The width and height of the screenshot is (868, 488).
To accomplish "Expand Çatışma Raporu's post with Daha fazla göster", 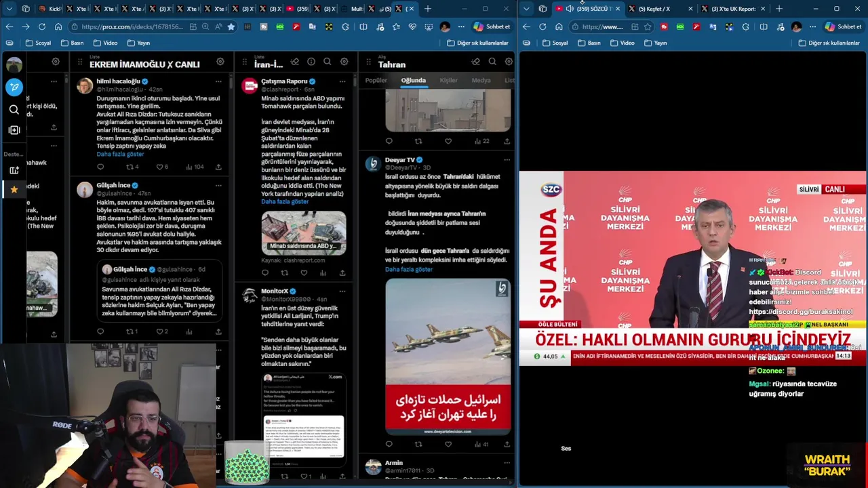I will pos(285,201).
